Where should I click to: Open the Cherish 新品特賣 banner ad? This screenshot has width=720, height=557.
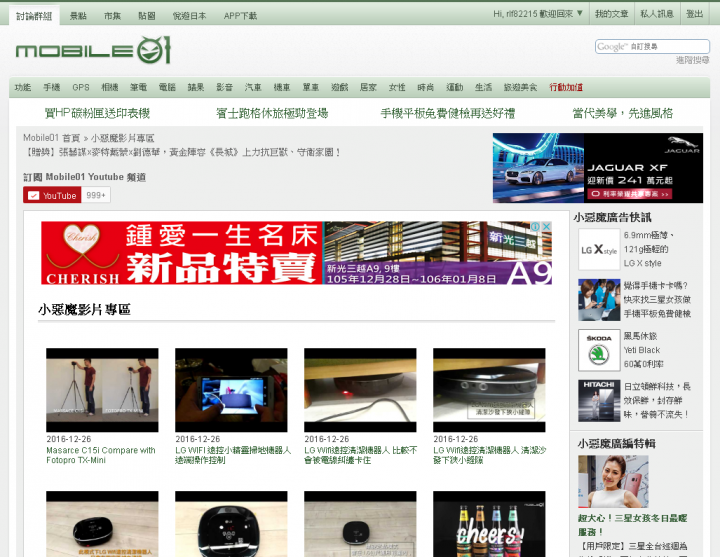click(297, 253)
